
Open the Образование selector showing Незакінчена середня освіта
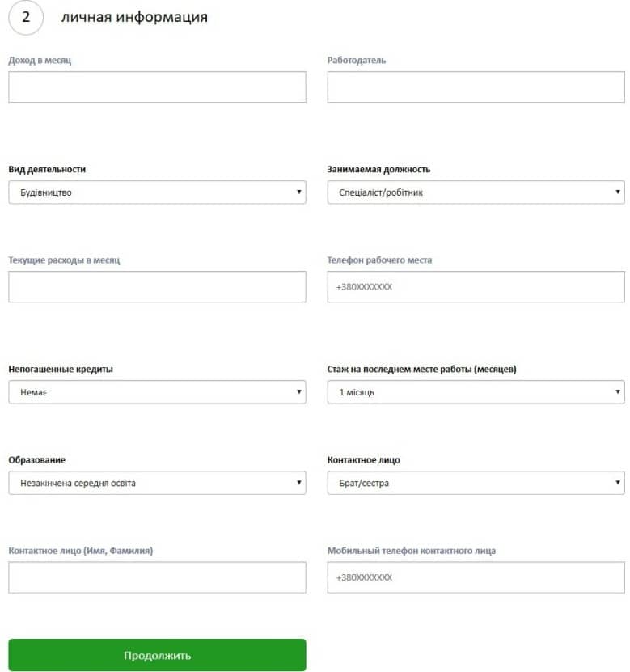click(157, 483)
